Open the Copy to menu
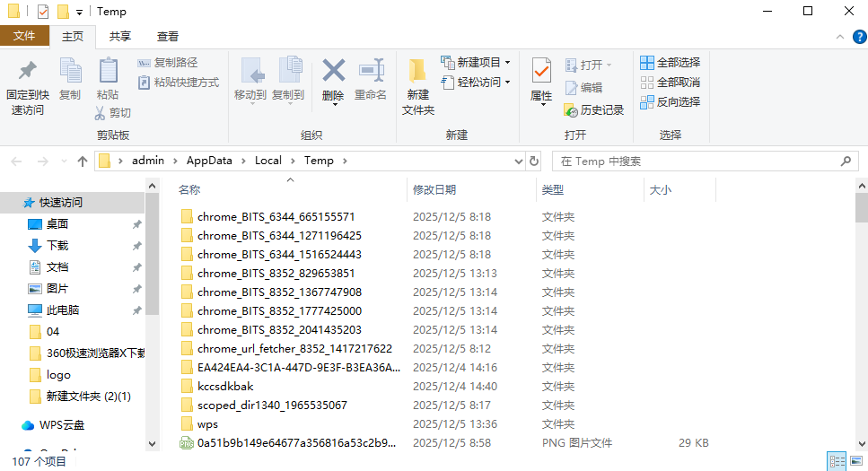This screenshot has width=868, height=471. pyautogui.click(x=288, y=81)
